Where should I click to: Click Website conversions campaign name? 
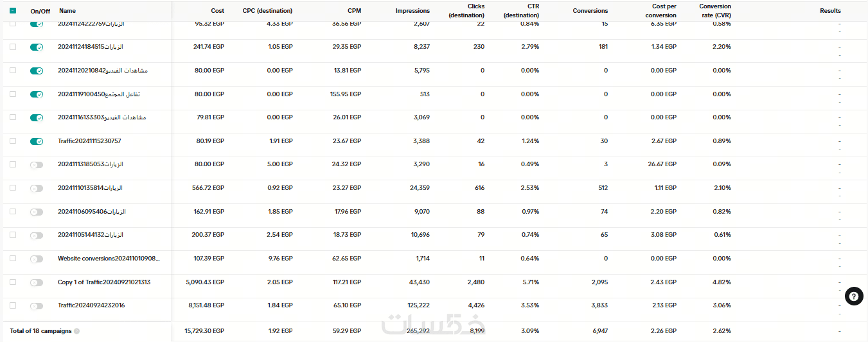coord(109,259)
